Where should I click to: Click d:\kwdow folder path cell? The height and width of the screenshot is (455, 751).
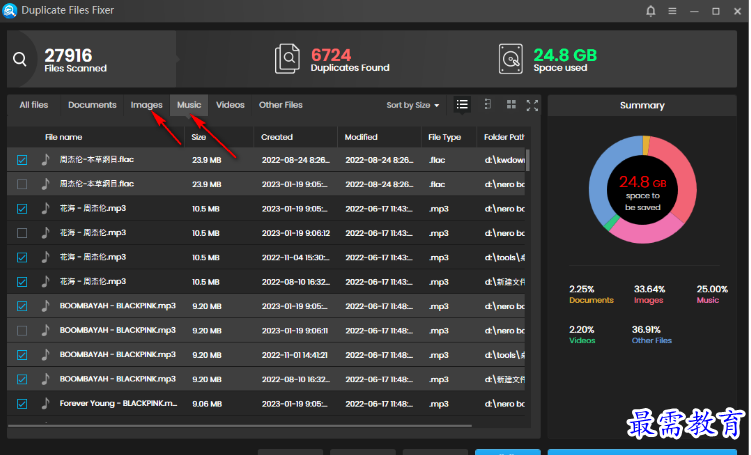504,160
